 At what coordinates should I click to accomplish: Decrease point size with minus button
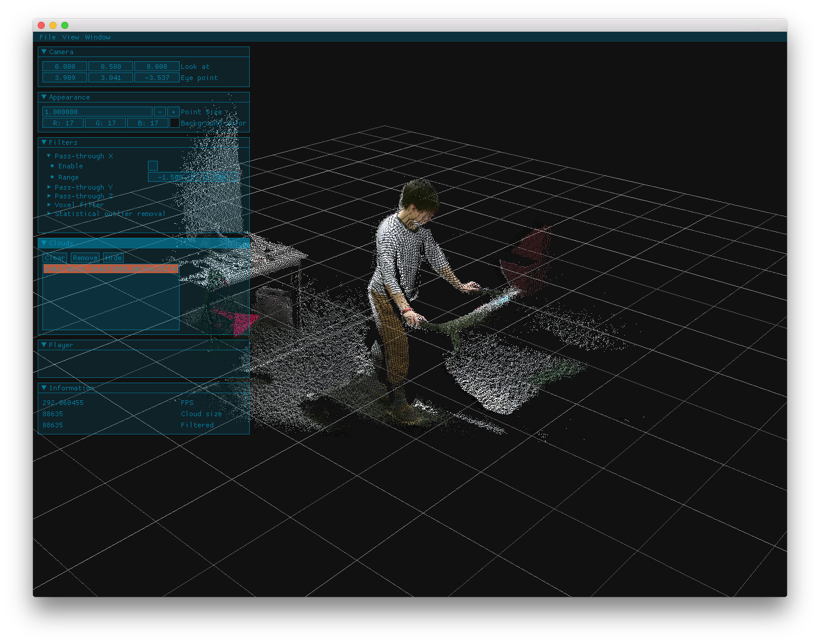tap(160, 112)
